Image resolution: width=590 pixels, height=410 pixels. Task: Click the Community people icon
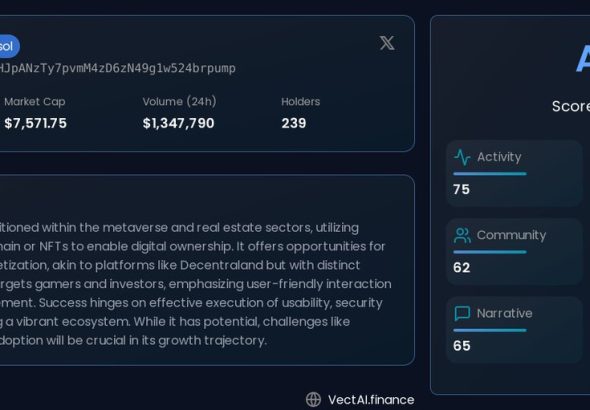462,235
